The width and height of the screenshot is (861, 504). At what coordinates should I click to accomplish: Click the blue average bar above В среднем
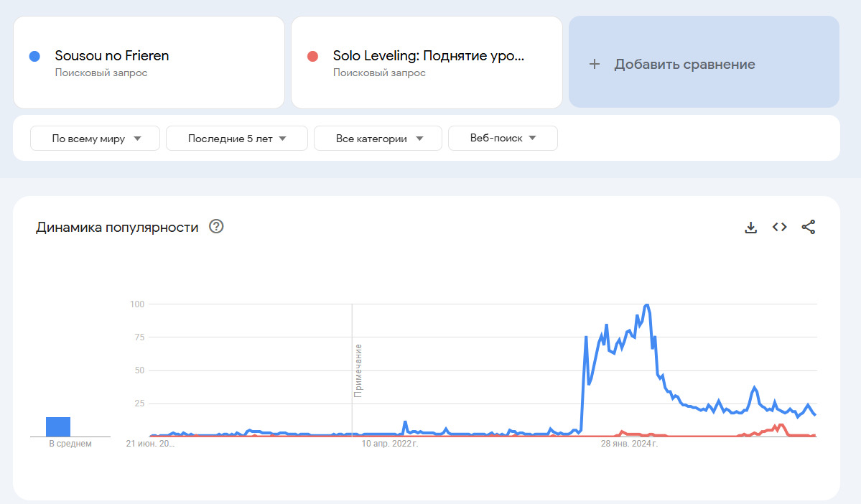tap(58, 426)
